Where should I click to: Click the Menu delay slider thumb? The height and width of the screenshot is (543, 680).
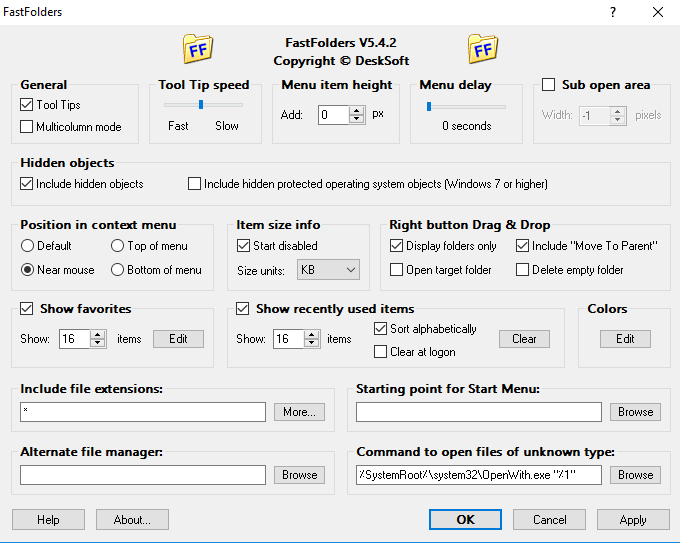click(x=429, y=106)
